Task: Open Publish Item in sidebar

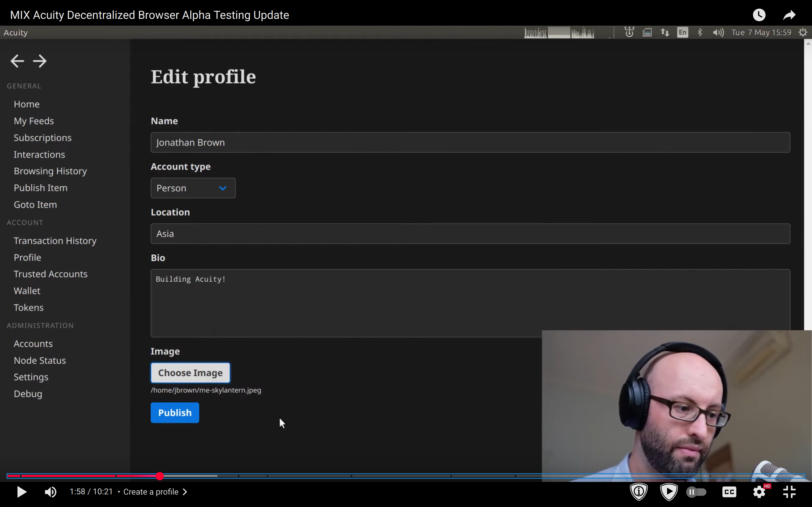Action: point(41,188)
